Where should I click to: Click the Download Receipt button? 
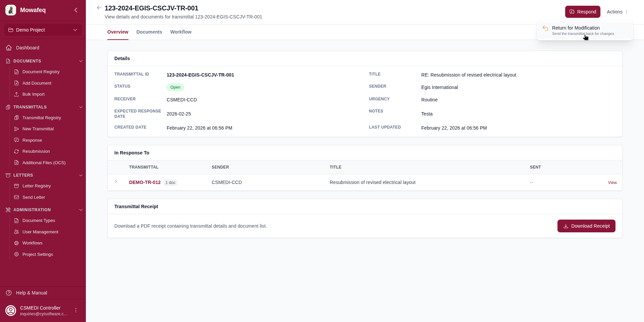[586, 226]
